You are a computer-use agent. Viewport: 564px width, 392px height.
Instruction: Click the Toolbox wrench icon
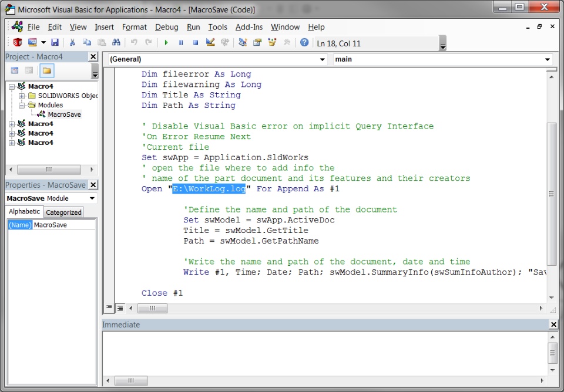click(x=287, y=42)
